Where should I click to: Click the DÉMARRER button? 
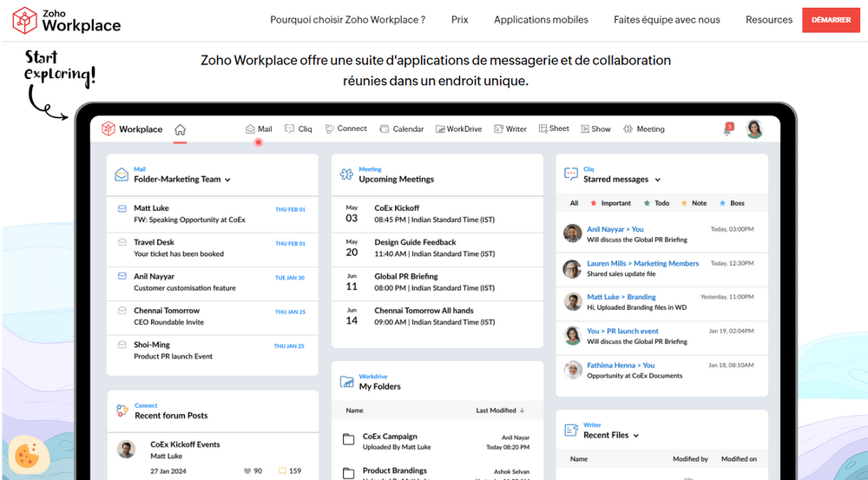pos(831,20)
